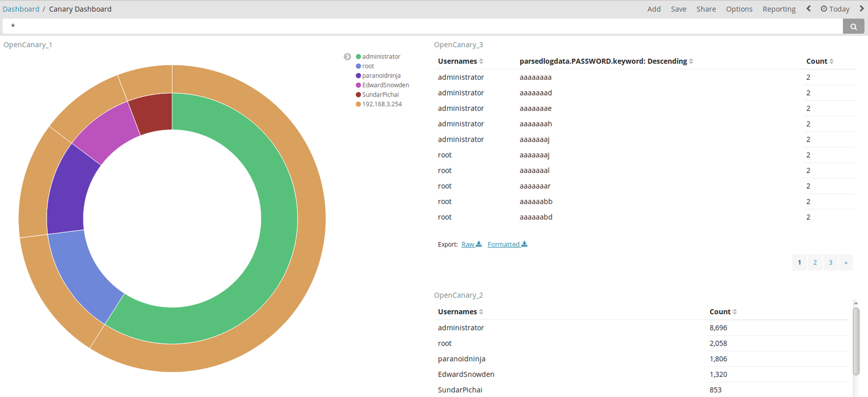Click dark red SundarPichai pie slice
868x397 pixels.
click(x=155, y=113)
